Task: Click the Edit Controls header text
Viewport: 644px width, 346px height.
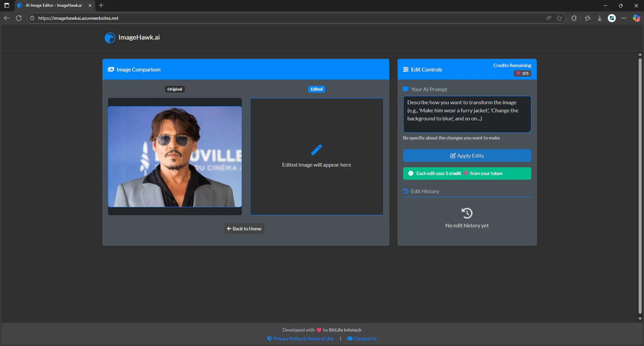Action: coord(427,70)
